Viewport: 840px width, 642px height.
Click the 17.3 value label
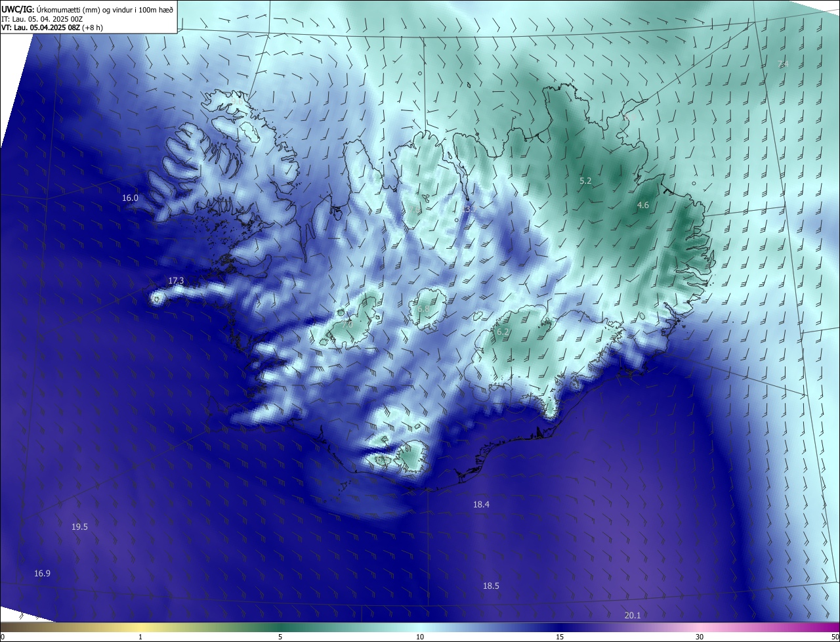click(x=176, y=280)
